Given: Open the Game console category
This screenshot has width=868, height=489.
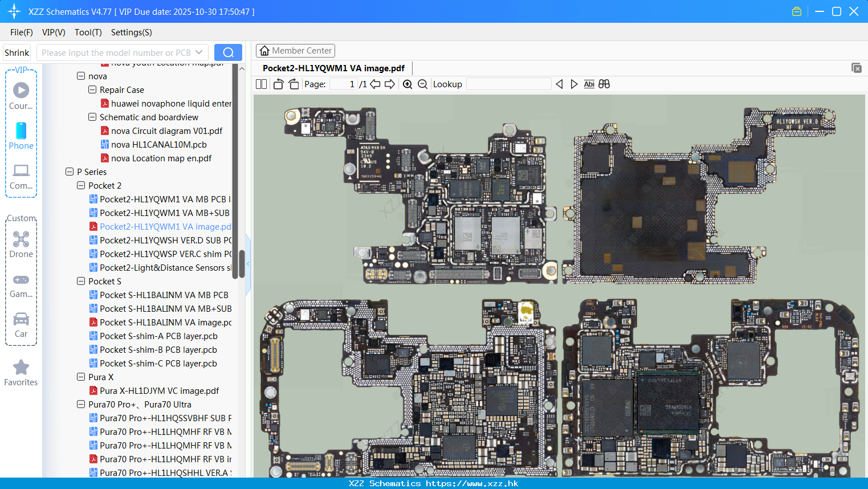Looking at the screenshot, I should coord(21,285).
